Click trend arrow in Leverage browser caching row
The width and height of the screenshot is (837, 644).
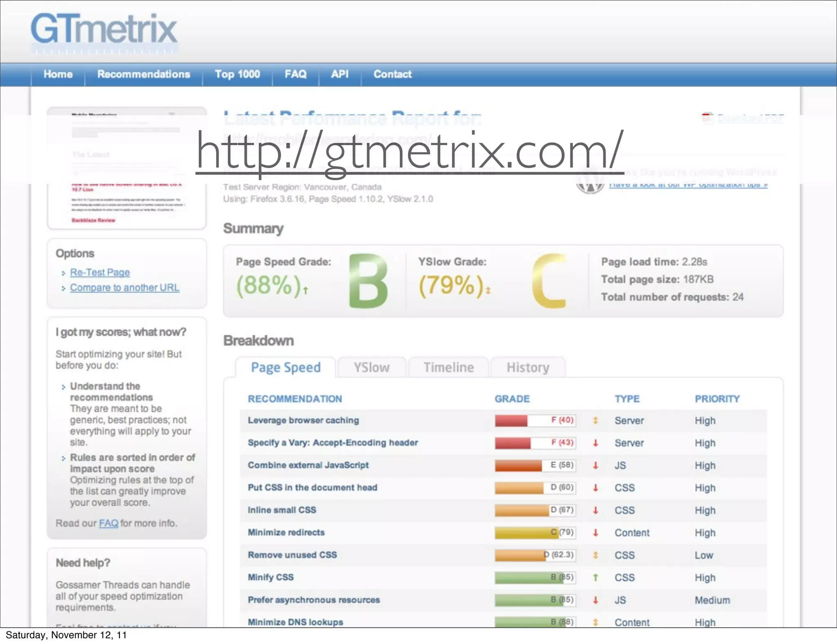coord(595,420)
